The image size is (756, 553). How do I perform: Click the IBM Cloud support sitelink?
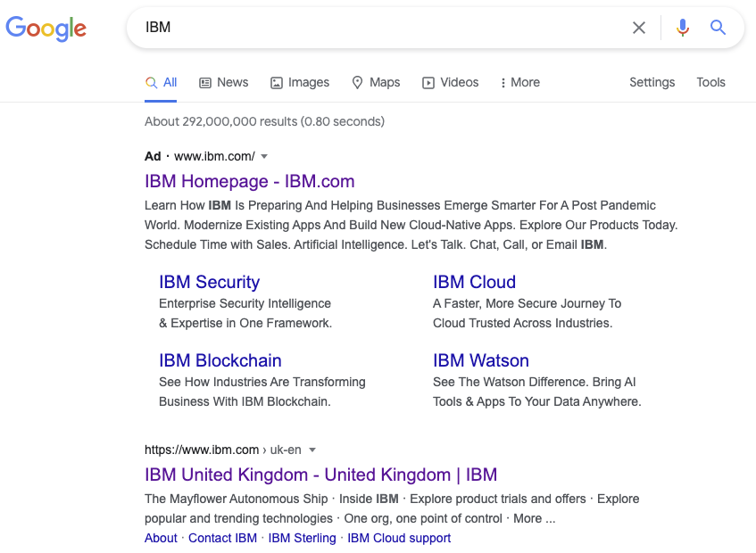[399, 538]
